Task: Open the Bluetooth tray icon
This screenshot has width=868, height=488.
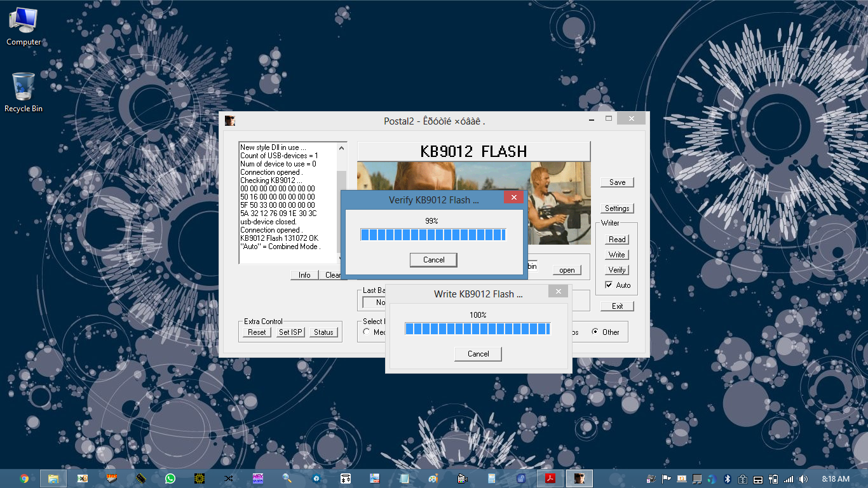Action: (x=728, y=478)
